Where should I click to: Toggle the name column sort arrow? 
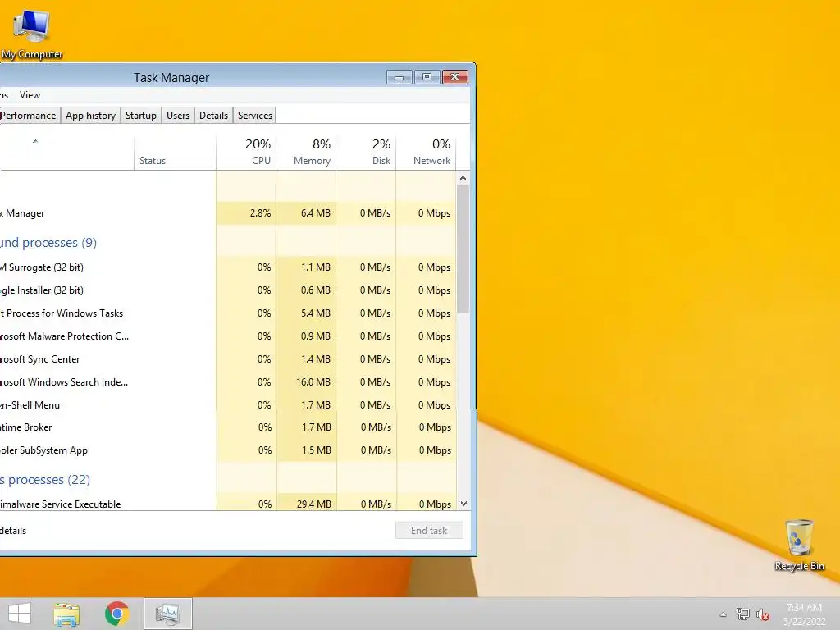pos(35,141)
